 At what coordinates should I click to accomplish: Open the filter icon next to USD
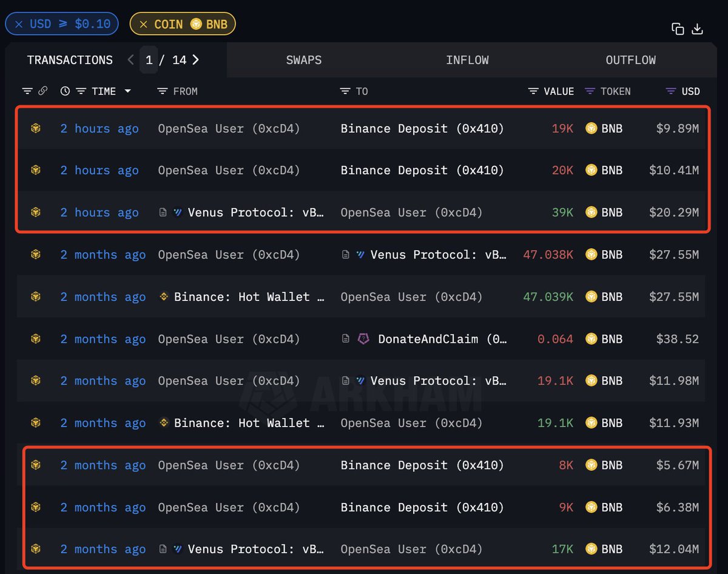coord(671,91)
